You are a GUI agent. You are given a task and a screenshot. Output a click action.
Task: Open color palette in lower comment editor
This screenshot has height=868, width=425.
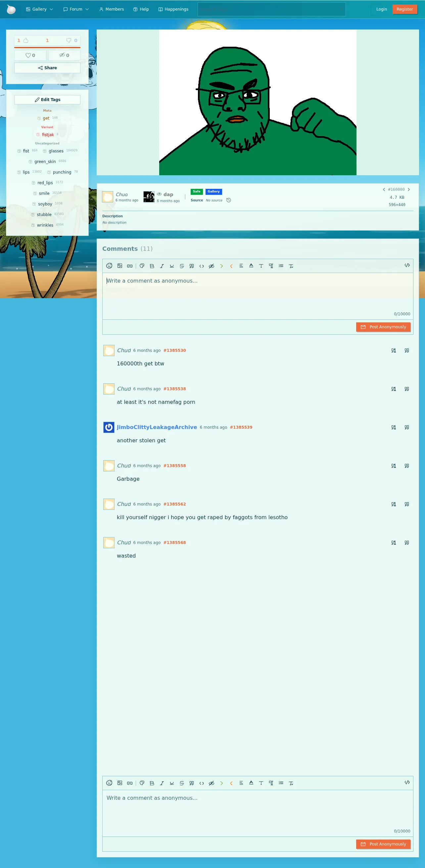point(142,783)
